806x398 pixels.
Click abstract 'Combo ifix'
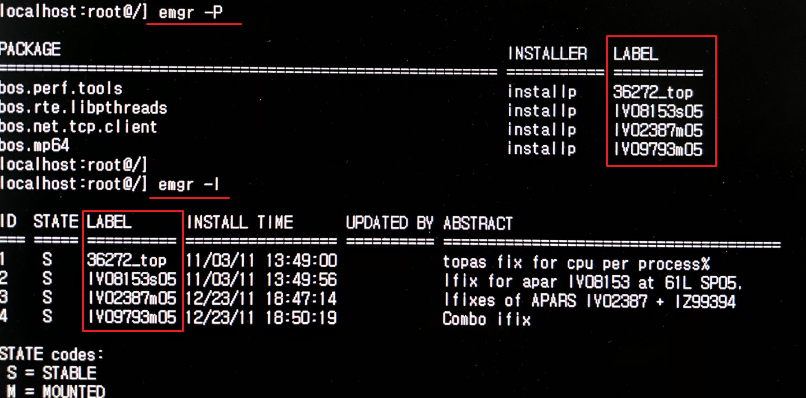486,319
